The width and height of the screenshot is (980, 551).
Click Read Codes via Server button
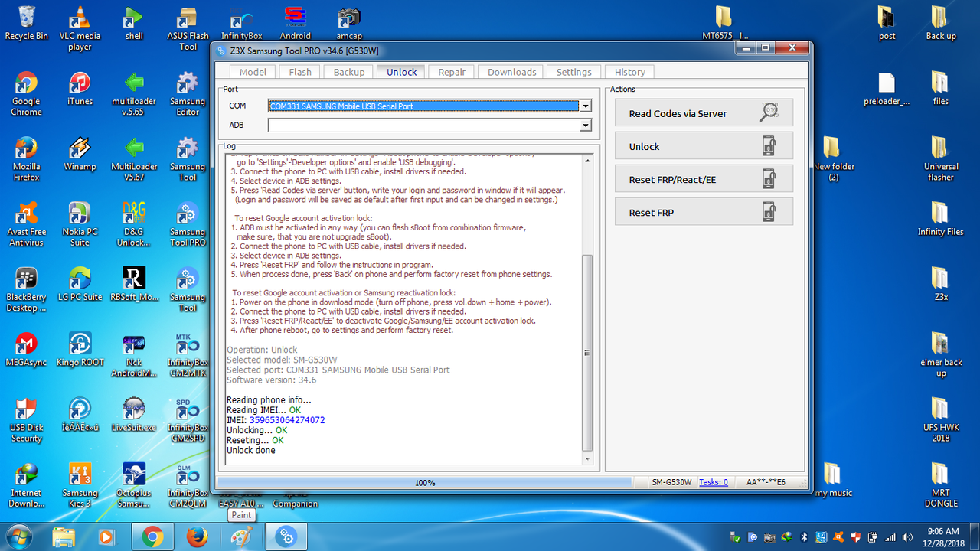704,113
